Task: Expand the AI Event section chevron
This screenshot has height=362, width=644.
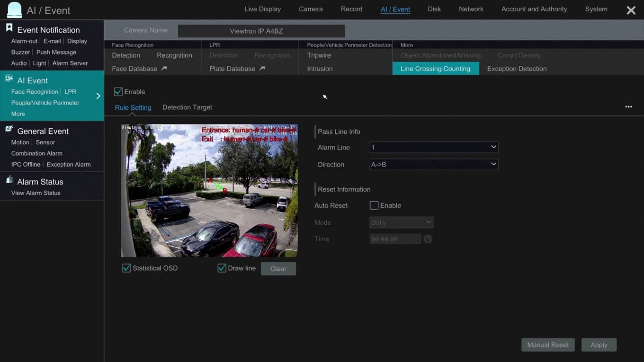Action: (98, 96)
